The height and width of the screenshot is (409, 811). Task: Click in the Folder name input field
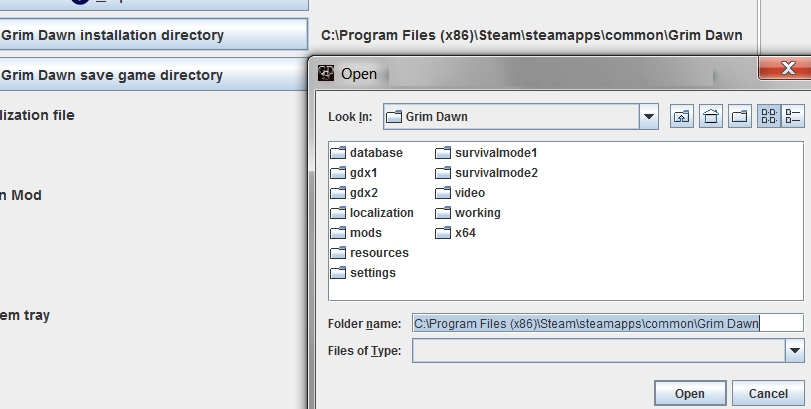[608, 323]
